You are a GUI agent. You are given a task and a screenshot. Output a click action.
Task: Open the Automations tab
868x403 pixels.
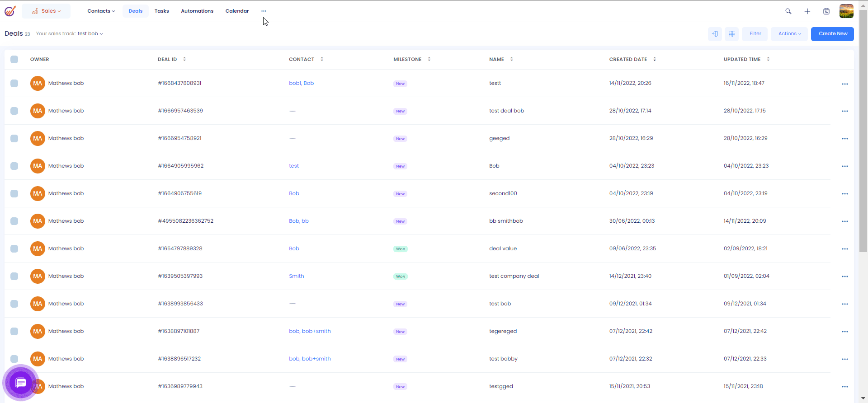[x=197, y=11]
